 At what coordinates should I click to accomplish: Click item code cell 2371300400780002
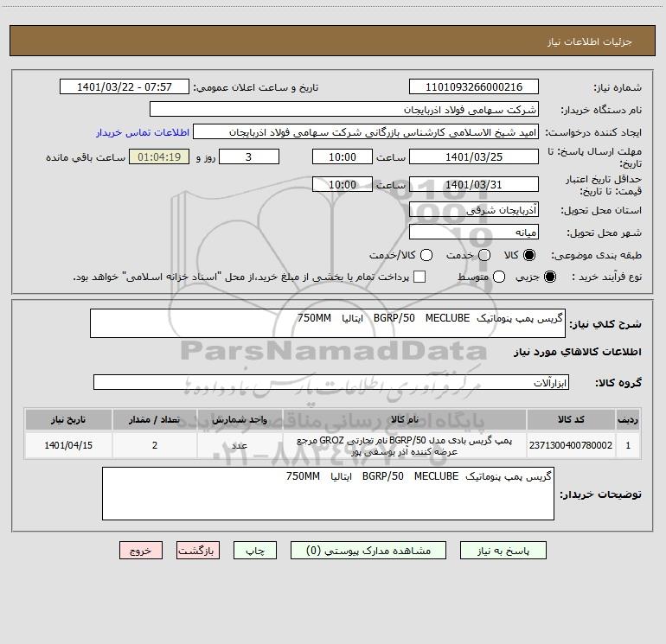(x=571, y=445)
